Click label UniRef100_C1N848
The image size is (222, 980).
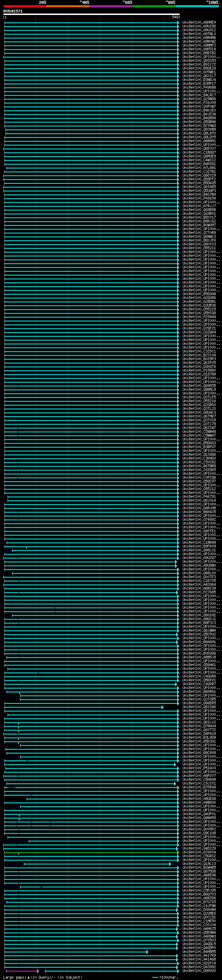click(x=199, y=543)
